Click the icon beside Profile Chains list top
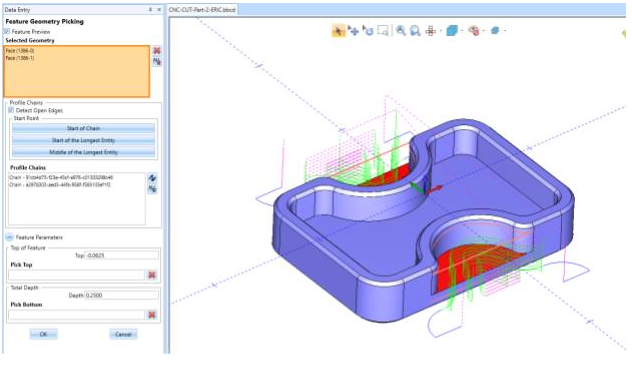This screenshot has width=632, height=365. [152, 178]
